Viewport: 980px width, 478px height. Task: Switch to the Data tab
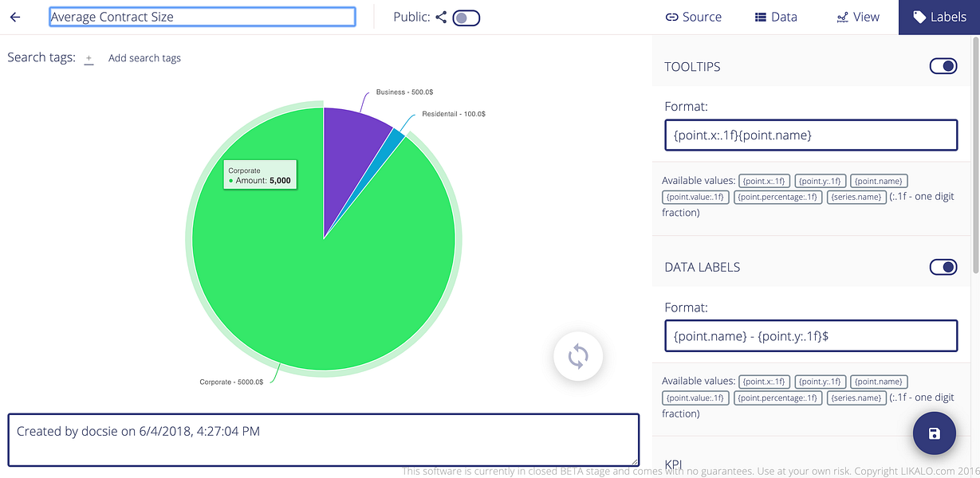(775, 17)
